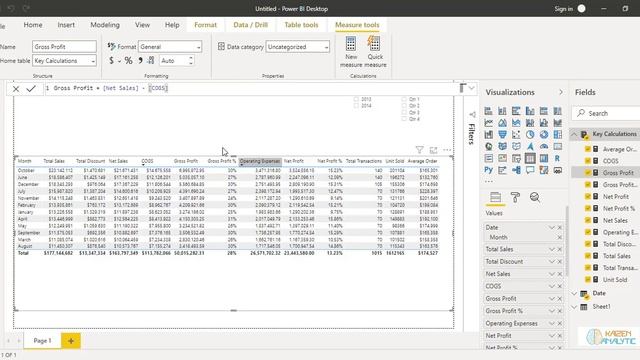Toggle Net Profit field checkbox

pos(588,196)
